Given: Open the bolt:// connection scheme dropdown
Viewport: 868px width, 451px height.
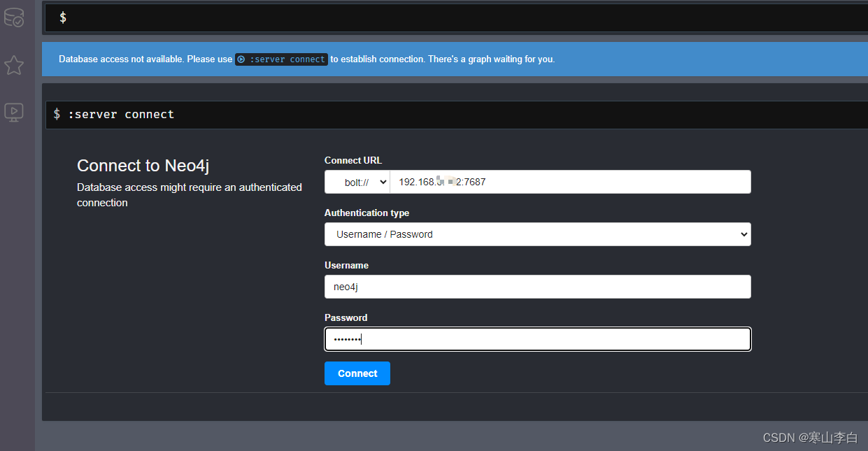Looking at the screenshot, I should tap(357, 182).
